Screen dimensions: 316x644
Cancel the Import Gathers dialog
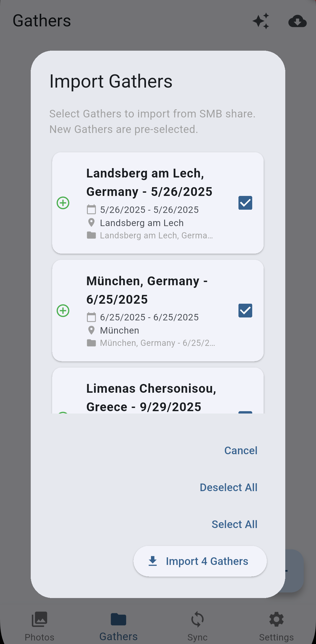(241, 451)
